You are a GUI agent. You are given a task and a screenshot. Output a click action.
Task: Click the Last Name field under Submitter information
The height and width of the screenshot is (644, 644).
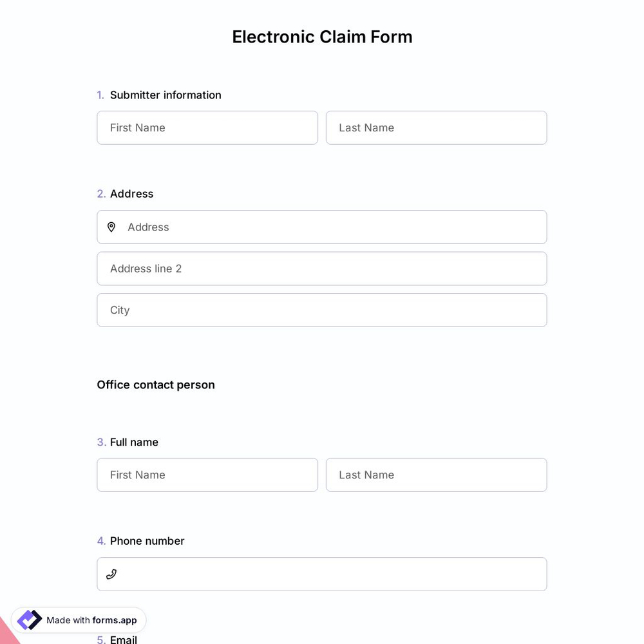click(x=436, y=128)
